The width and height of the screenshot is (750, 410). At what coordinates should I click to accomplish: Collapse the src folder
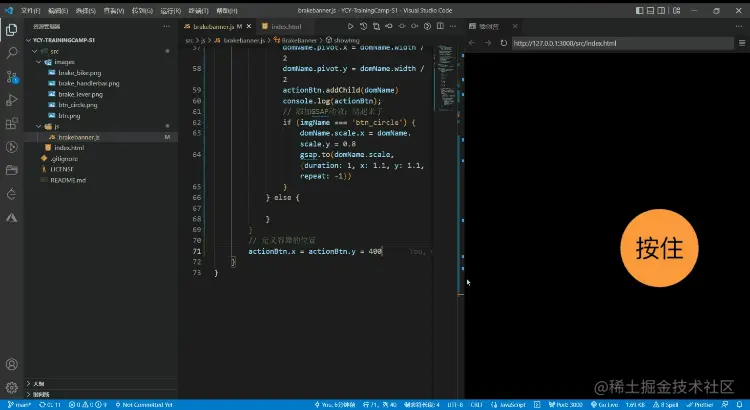101,51
